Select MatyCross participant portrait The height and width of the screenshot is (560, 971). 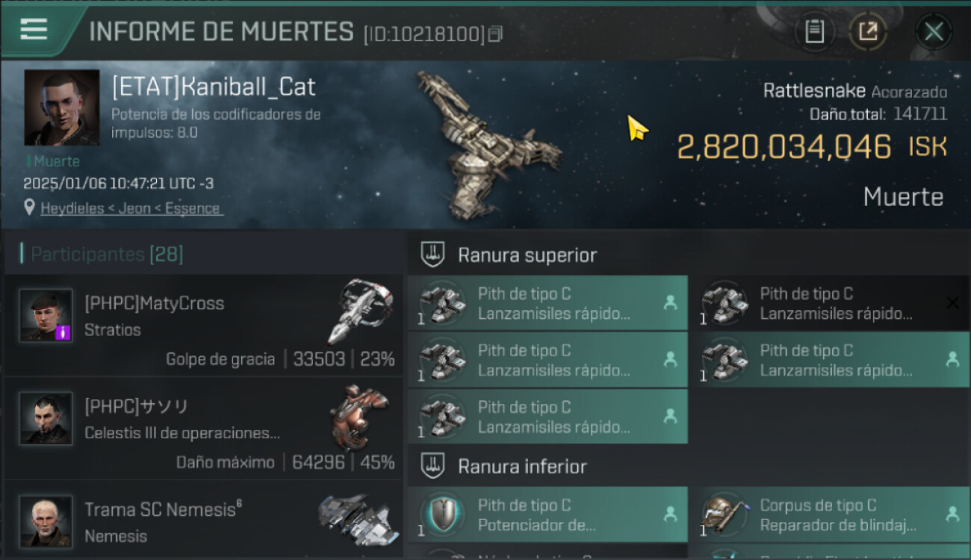(x=46, y=315)
